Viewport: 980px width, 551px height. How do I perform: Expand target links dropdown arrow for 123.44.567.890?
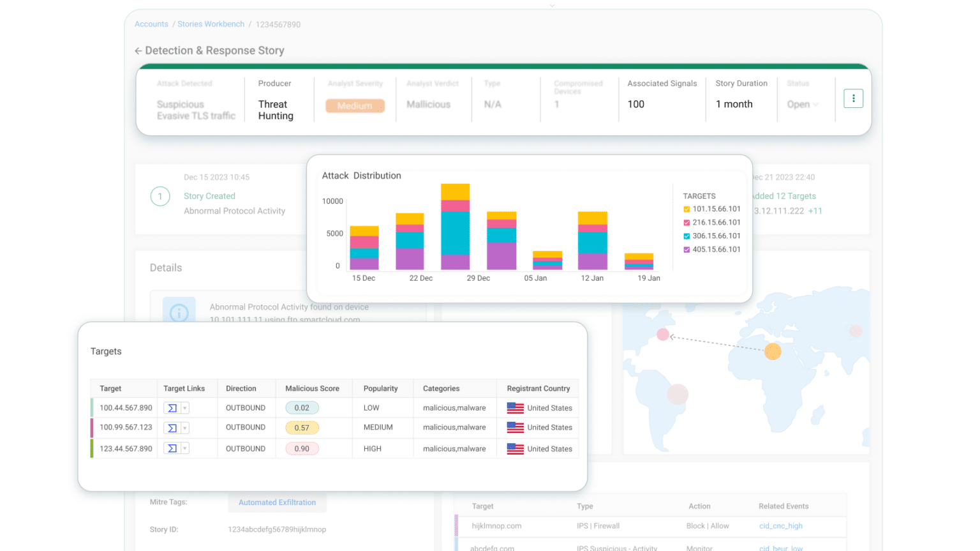(185, 449)
